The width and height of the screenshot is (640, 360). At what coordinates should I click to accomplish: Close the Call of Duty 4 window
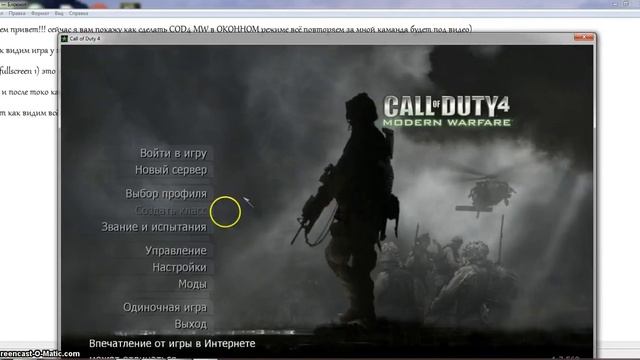tap(584, 38)
